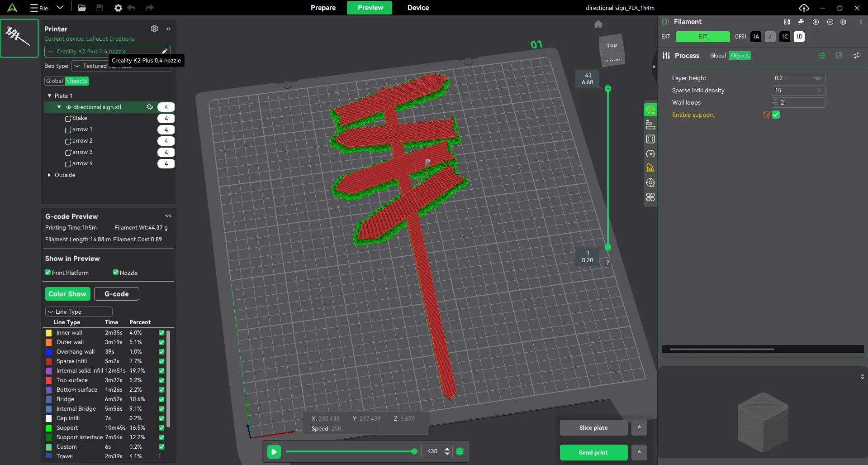This screenshot has width=868, height=465.
Task: Toggle the Print Platform checkbox
Action: pos(48,272)
